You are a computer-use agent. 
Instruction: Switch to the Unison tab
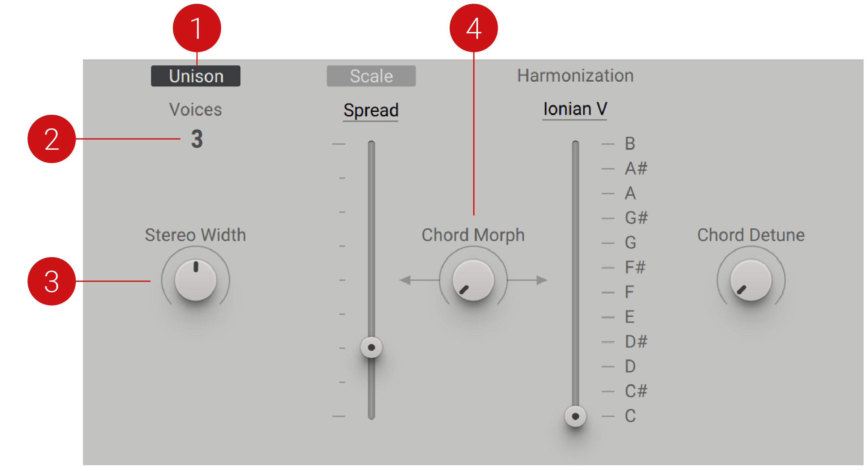tap(196, 76)
